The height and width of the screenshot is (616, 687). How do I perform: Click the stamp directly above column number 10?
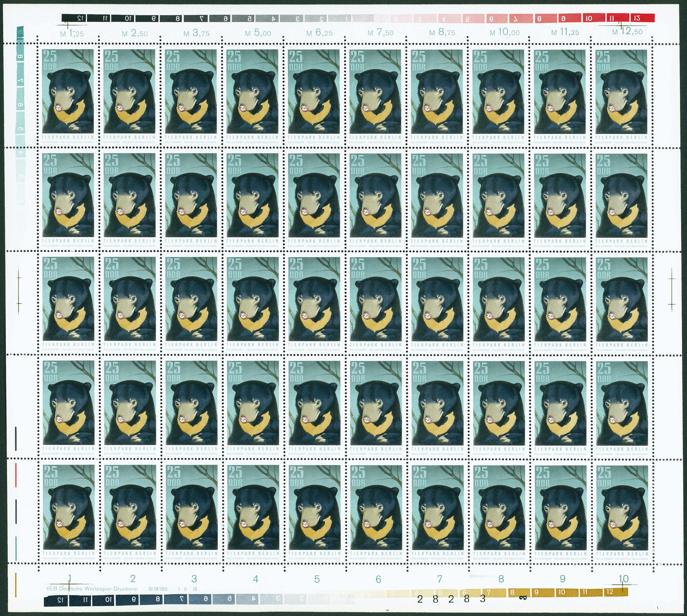tap(622, 512)
